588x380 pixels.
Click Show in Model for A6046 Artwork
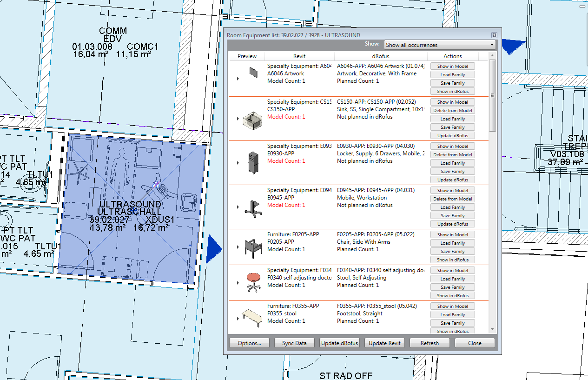[x=452, y=66]
